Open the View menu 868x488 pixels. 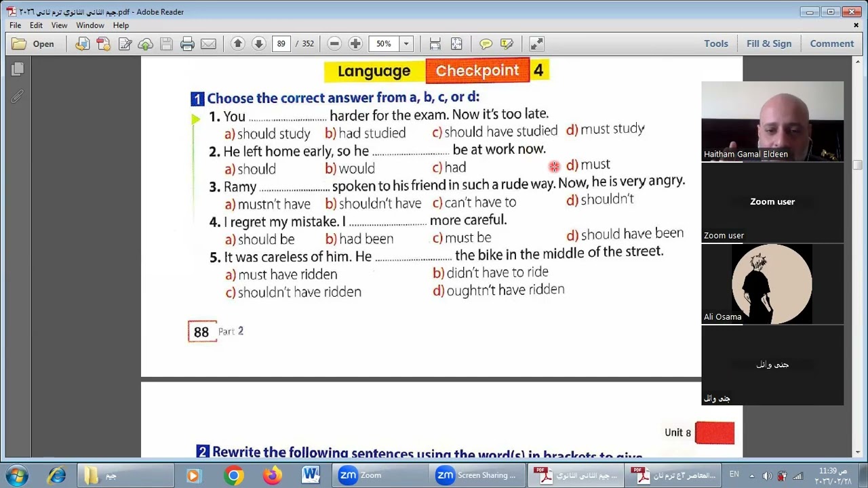tap(59, 25)
